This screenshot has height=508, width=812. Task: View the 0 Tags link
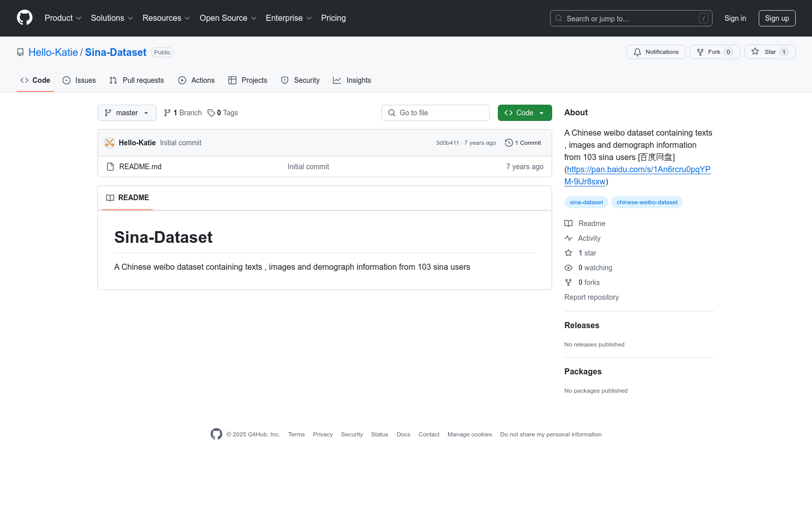click(x=222, y=113)
